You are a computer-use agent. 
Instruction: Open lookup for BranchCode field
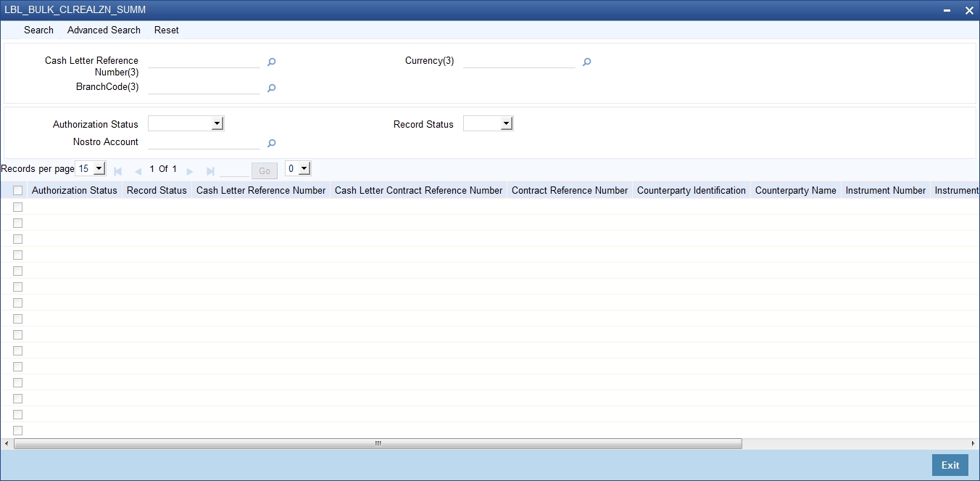[272, 89]
